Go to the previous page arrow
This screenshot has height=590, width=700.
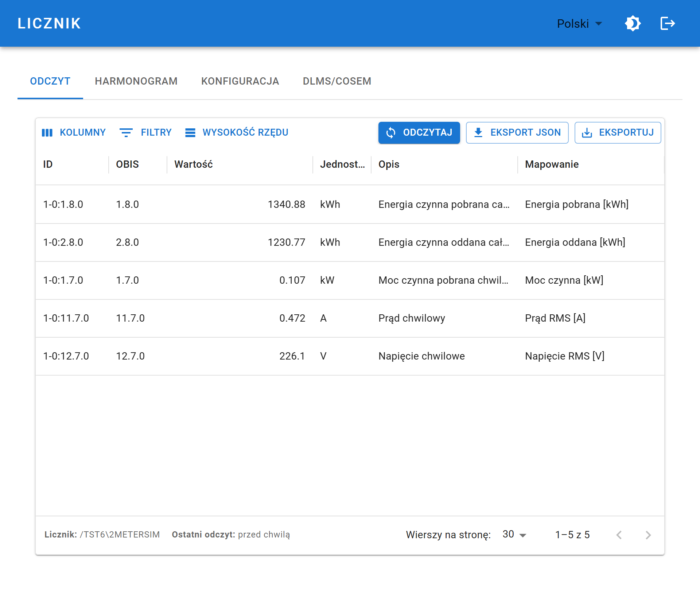[619, 535]
